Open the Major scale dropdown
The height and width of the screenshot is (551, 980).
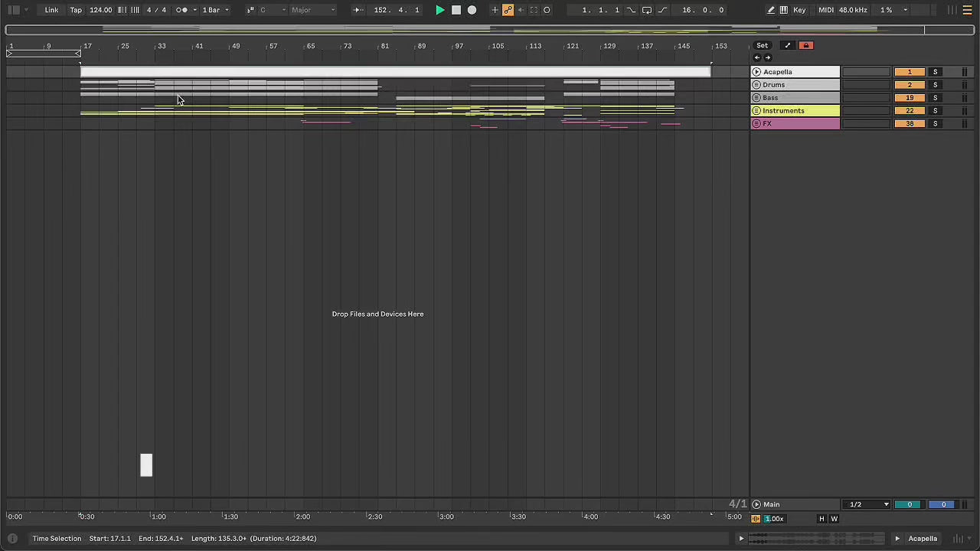point(312,10)
